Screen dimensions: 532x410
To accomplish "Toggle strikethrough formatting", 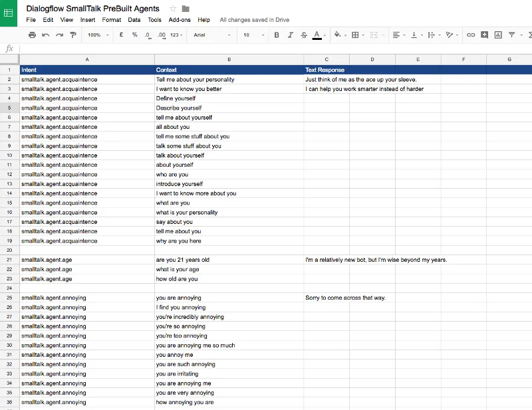I will [x=304, y=35].
